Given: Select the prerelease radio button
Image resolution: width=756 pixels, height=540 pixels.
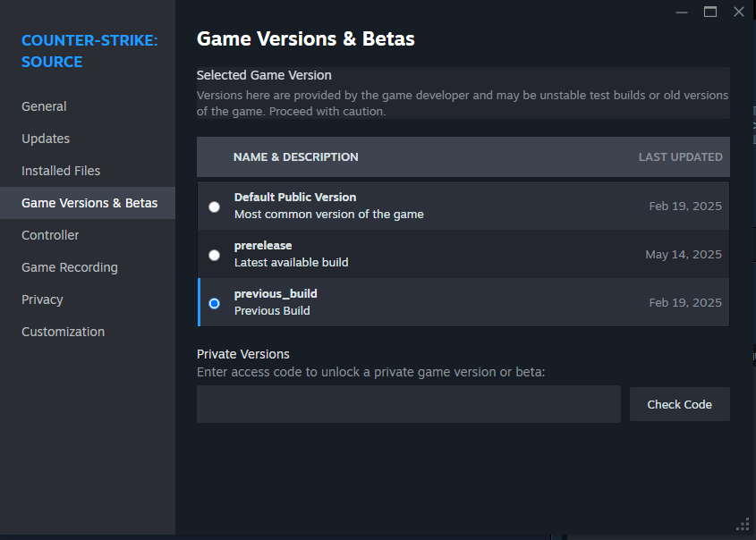Looking at the screenshot, I should coord(214,255).
